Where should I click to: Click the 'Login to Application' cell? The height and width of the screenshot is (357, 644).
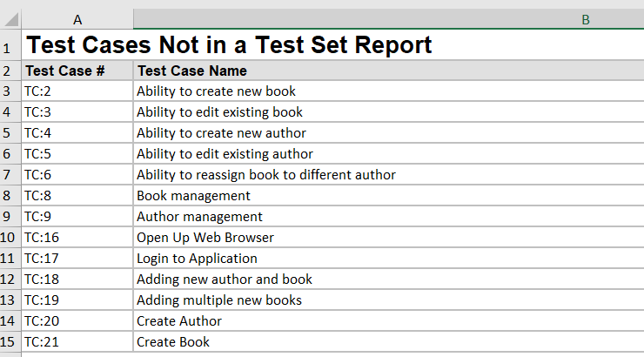click(197, 259)
